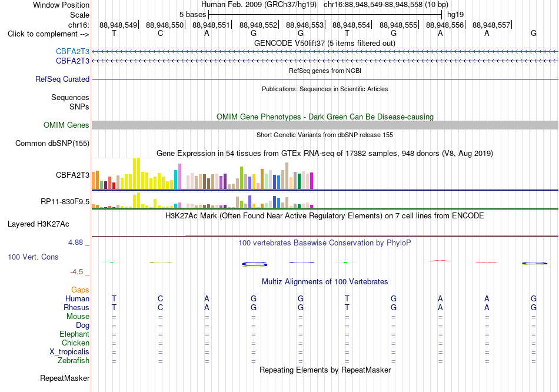Click 'Short Genetic Variants from dbSNP release 155' title

pyautogui.click(x=325, y=135)
